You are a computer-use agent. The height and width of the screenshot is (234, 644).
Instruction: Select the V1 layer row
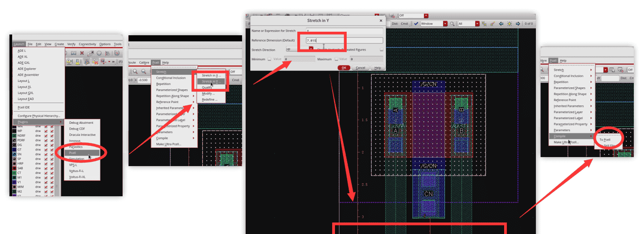[33, 183]
